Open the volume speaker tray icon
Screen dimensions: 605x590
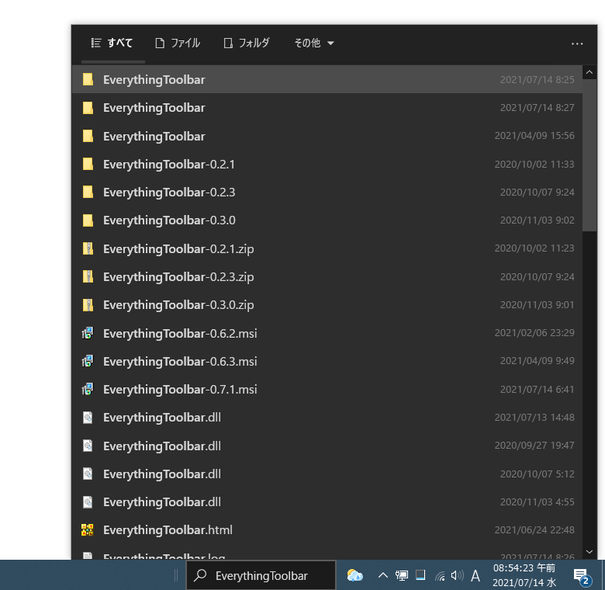457,576
